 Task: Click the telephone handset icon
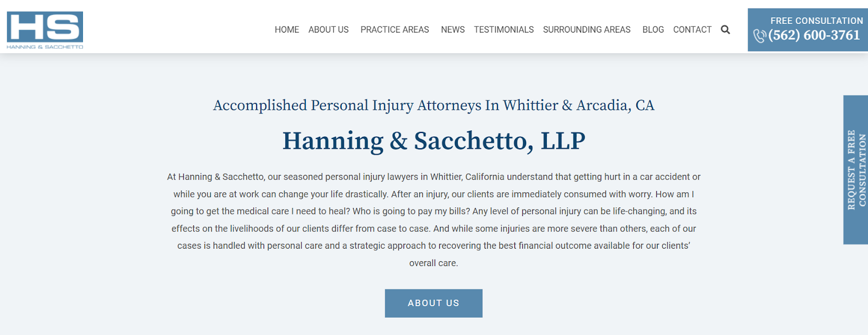[759, 36]
